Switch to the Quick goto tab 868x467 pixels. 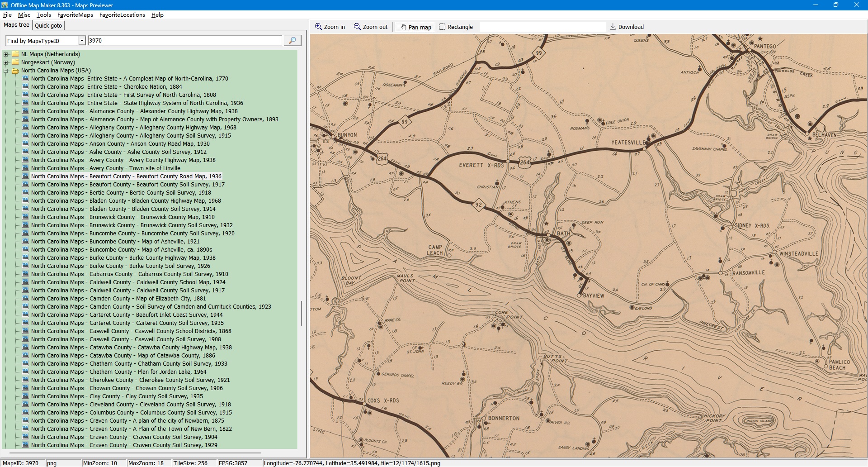[x=48, y=26]
